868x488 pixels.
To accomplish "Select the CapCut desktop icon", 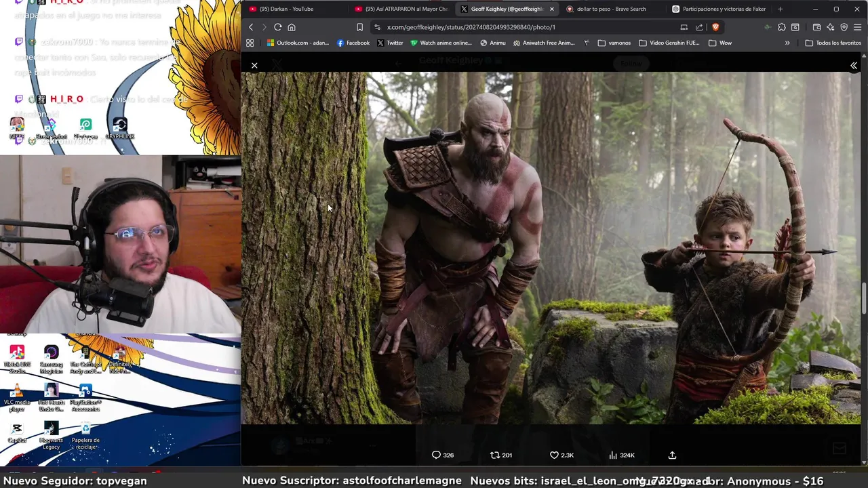I will point(17,433).
